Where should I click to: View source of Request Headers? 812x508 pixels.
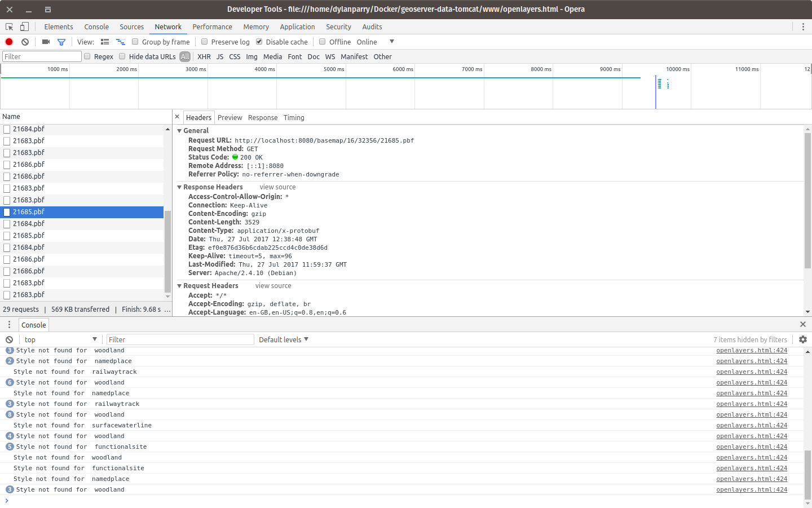coord(273,285)
